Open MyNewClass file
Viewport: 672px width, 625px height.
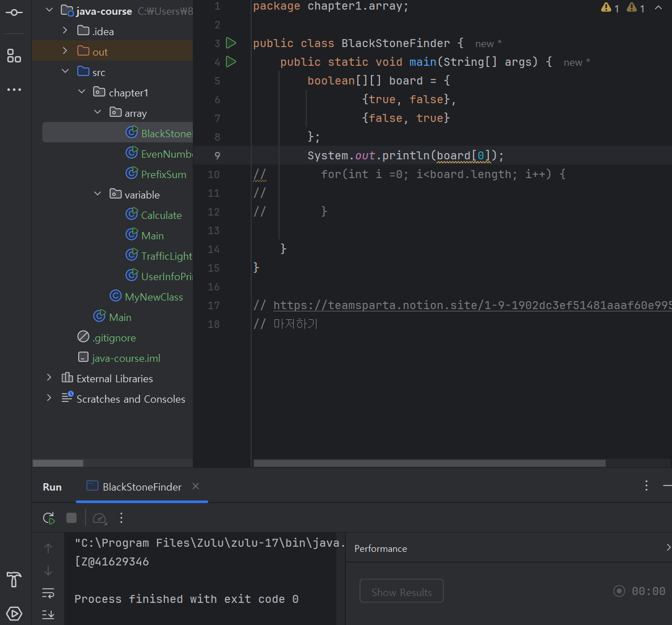tap(146, 296)
